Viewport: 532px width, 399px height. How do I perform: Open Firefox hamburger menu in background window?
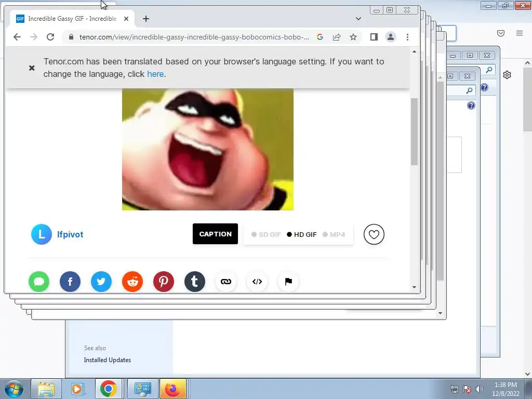520,33
